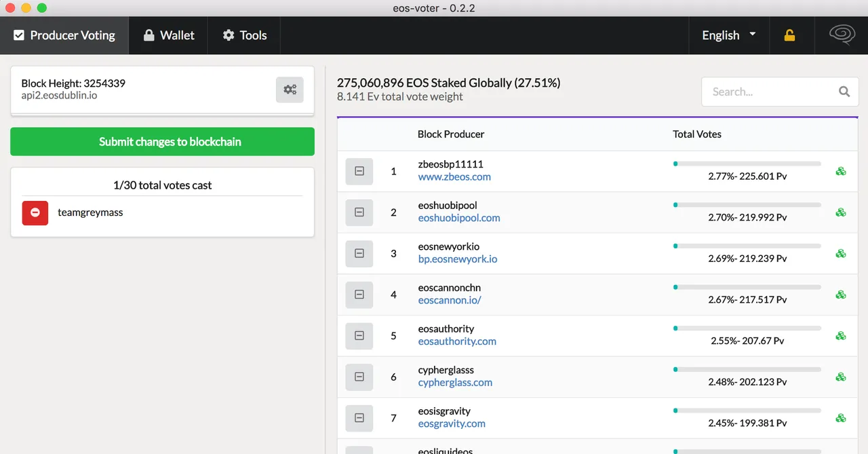Click the 8.141 Ev total vote weight text
The width and height of the screenshot is (868, 454).
point(400,96)
